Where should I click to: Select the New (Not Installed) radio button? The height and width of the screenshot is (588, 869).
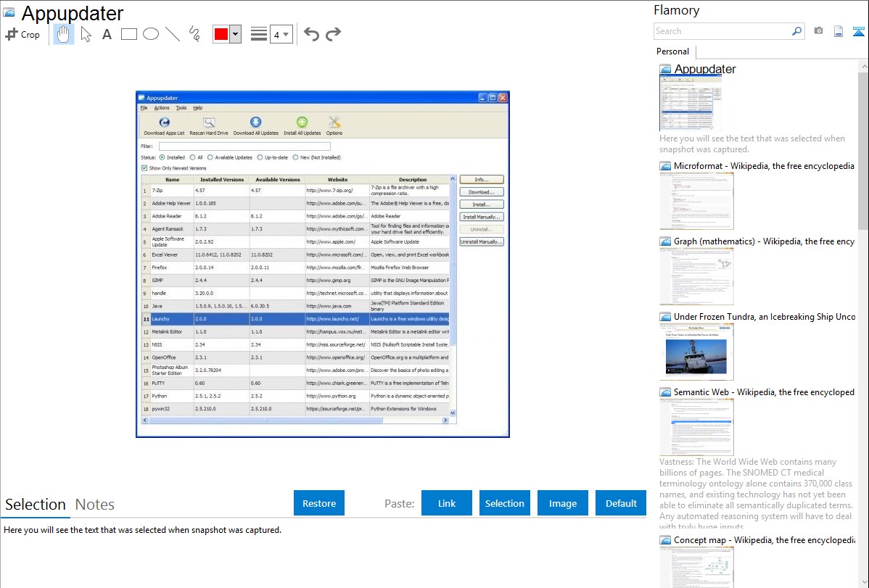[x=295, y=157]
